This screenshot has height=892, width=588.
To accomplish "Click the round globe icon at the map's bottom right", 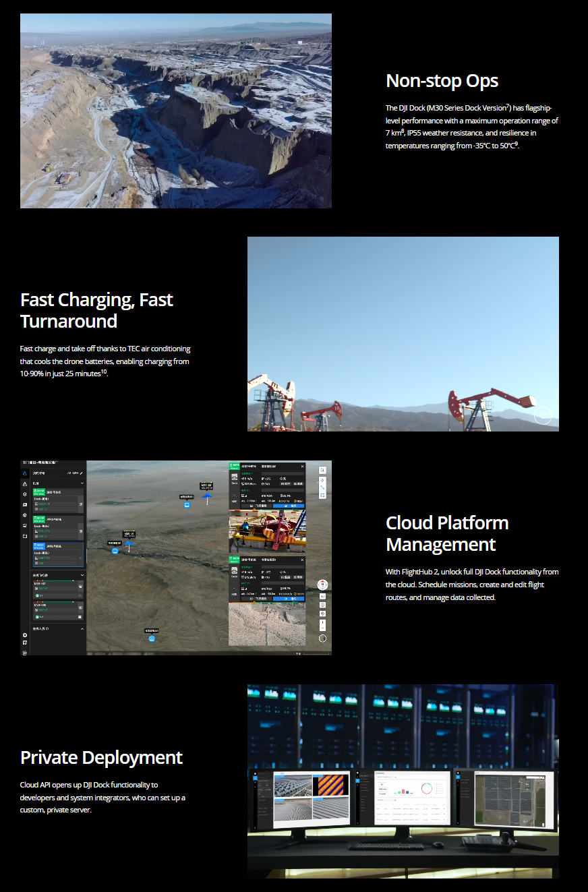I will [x=323, y=638].
